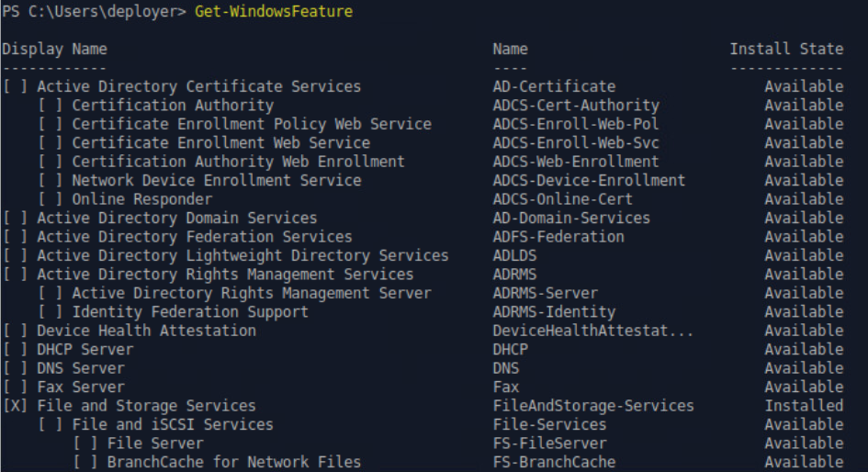Click the checkbox next to DHCP Server

point(16,350)
